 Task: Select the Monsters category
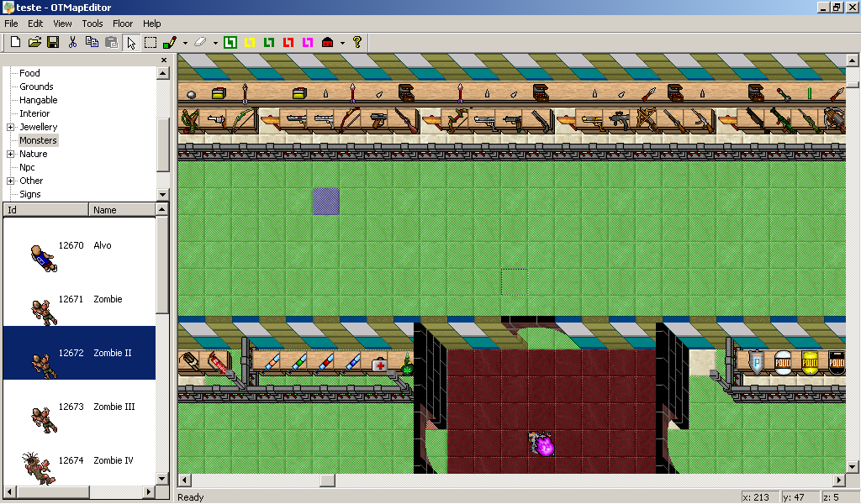(38, 140)
